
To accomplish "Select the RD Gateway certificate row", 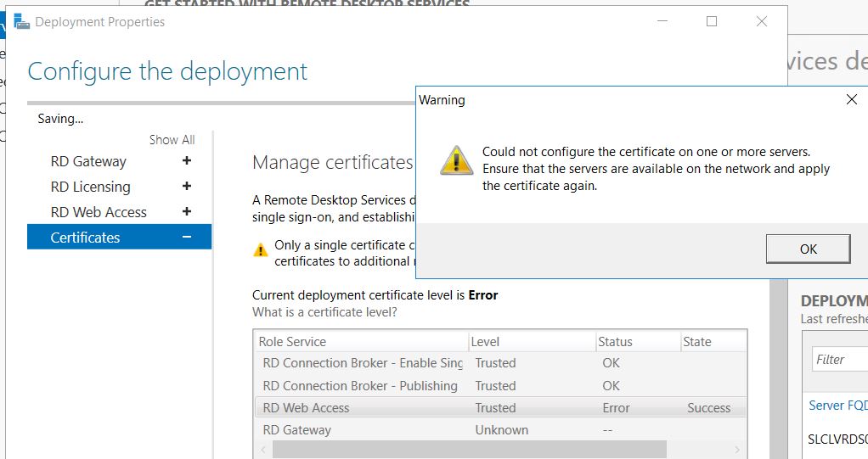I will coord(500,429).
